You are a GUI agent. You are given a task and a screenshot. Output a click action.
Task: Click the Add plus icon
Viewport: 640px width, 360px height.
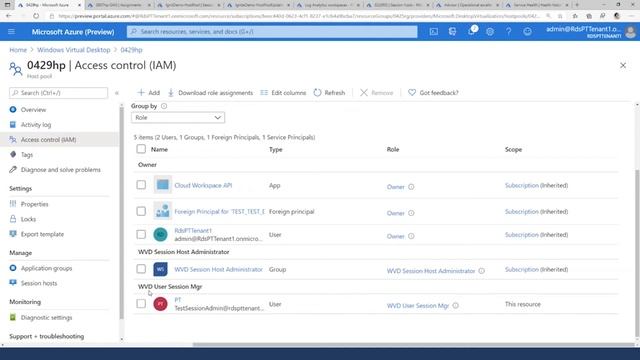(141, 93)
